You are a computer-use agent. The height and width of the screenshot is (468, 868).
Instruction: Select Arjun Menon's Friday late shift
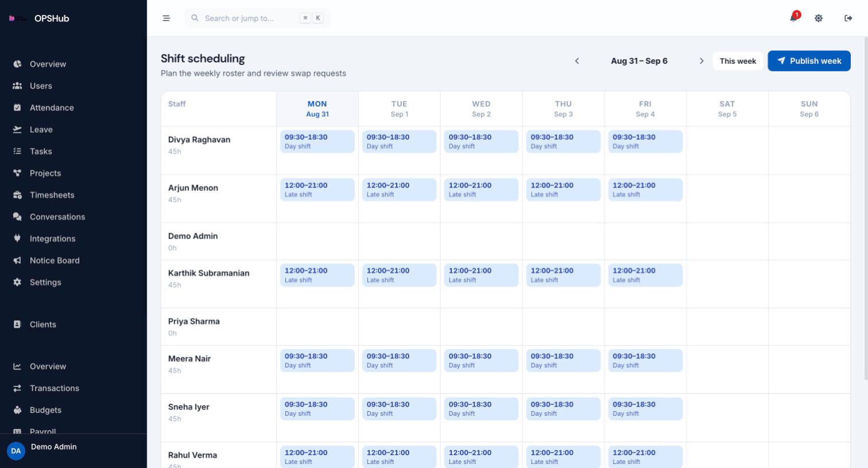click(x=645, y=190)
